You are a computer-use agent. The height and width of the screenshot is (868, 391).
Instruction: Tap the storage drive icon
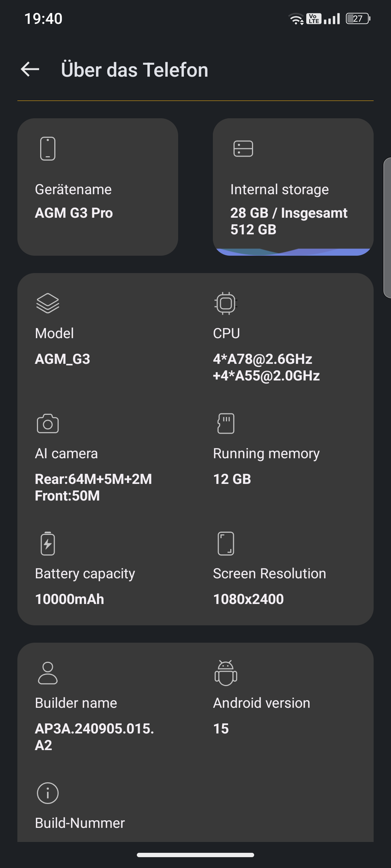[243, 149]
